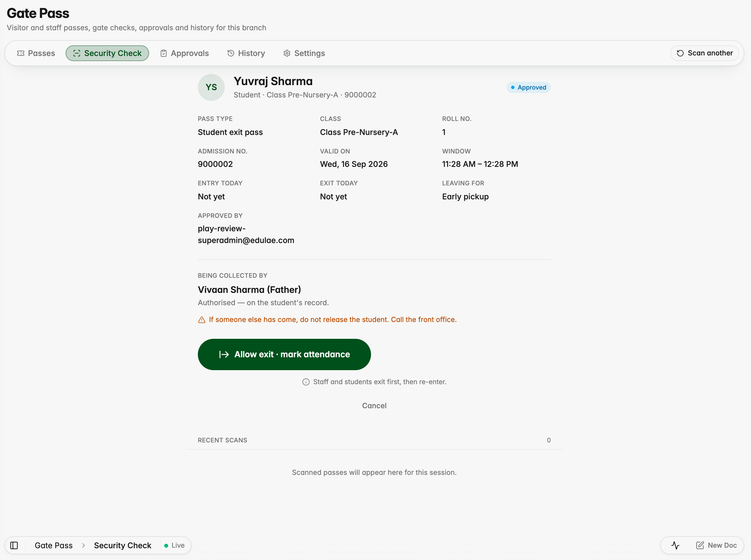Click the Wed, 16 Sep 2026 date
Viewport: 751px width, 560px height.
coord(354,164)
